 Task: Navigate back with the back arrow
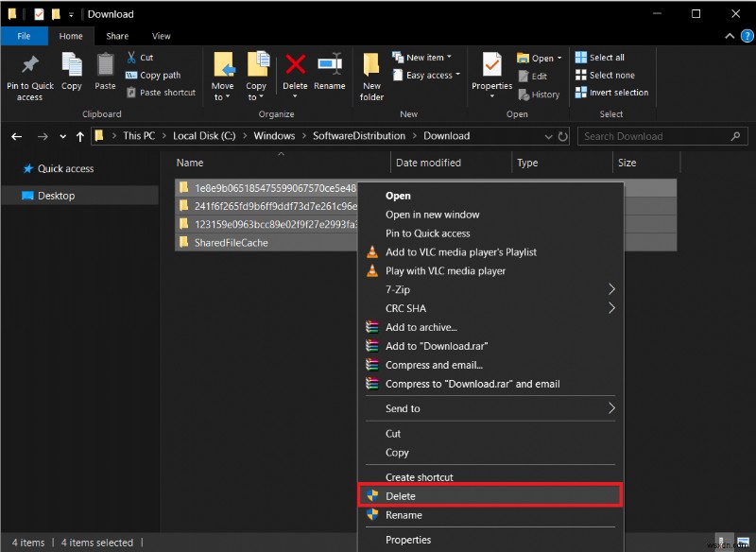pos(16,135)
